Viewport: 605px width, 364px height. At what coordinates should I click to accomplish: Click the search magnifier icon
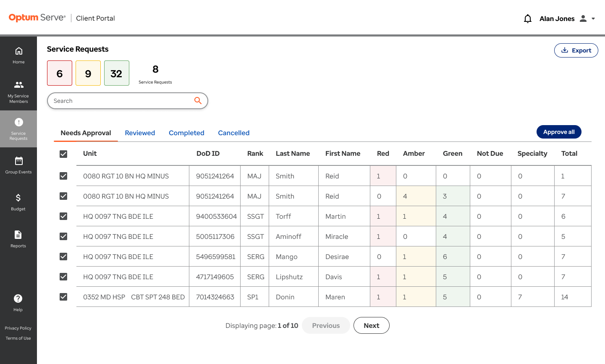point(198,100)
